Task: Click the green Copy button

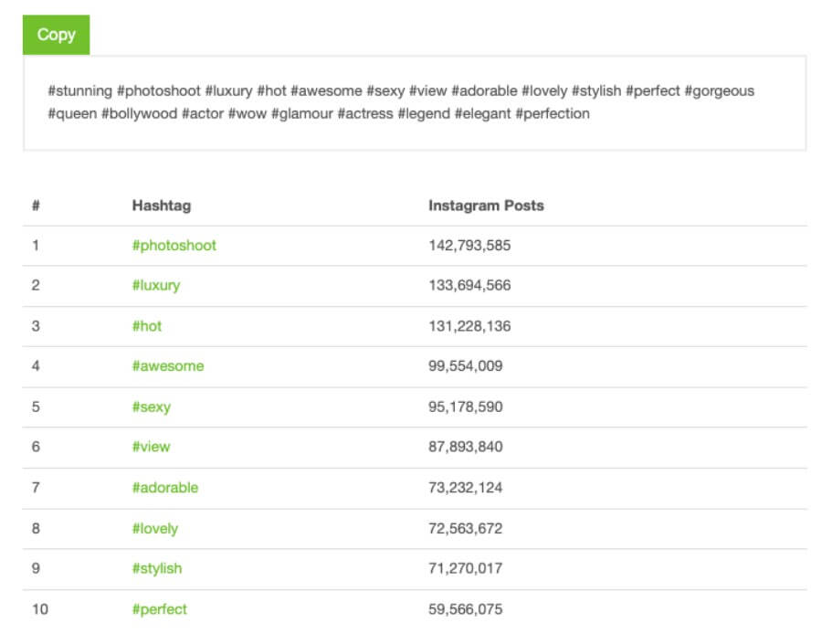Action: (56, 35)
